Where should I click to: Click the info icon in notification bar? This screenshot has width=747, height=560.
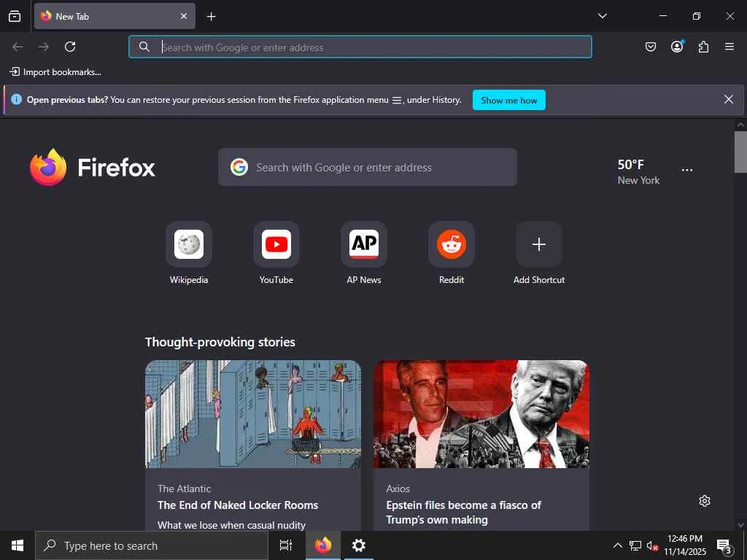point(16,99)
